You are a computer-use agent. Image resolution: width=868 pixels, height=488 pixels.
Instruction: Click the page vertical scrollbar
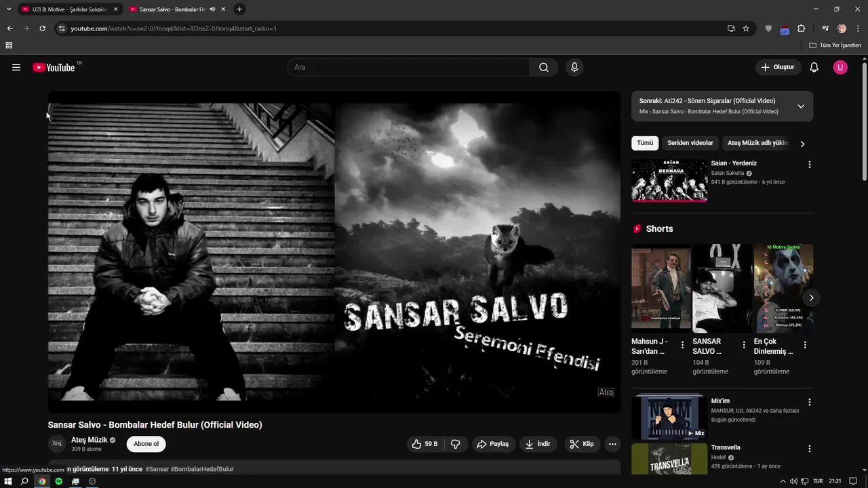[x=864, y=122]
